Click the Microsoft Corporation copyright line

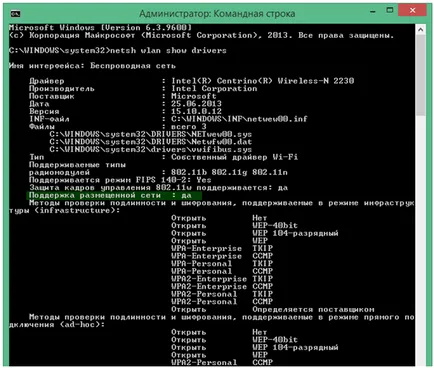[x=201, y=35]
